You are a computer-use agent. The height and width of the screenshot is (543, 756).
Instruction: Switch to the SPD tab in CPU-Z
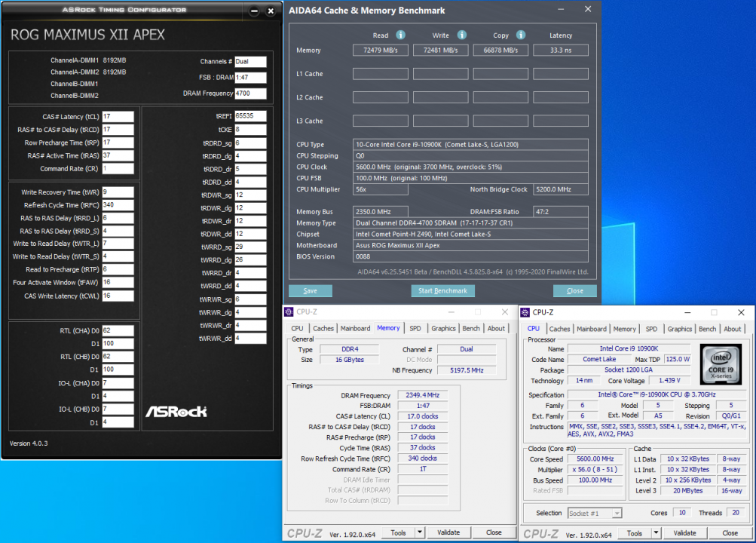(417, 328)
